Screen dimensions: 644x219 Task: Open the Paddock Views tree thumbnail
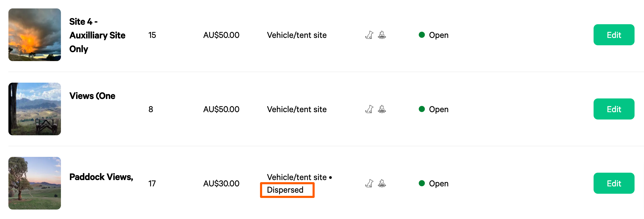coord(35,183)
